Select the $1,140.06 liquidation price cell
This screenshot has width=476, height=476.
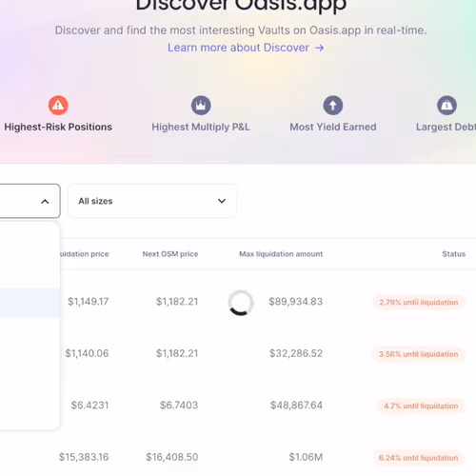pyautogui.click(x=87, y=353)
